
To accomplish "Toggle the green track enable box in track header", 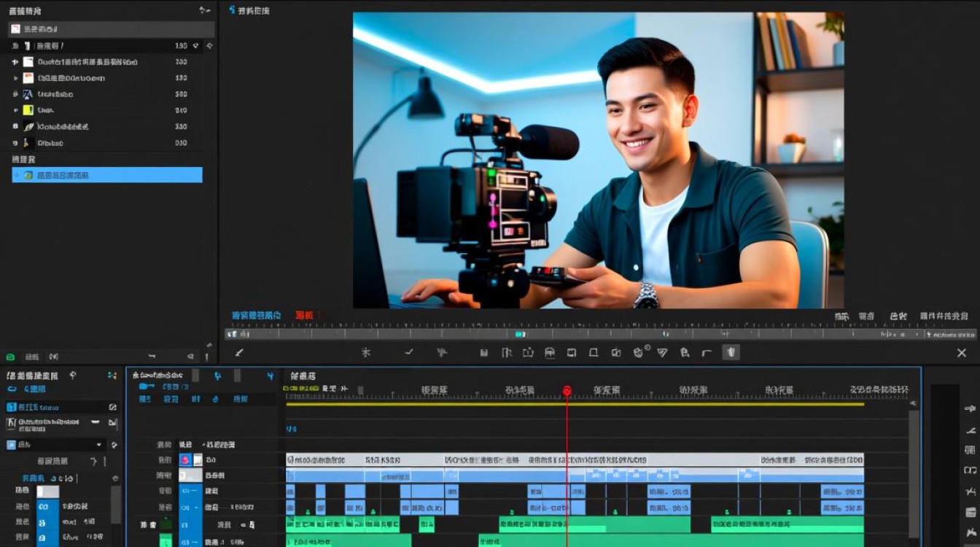I will coord(166,524).
